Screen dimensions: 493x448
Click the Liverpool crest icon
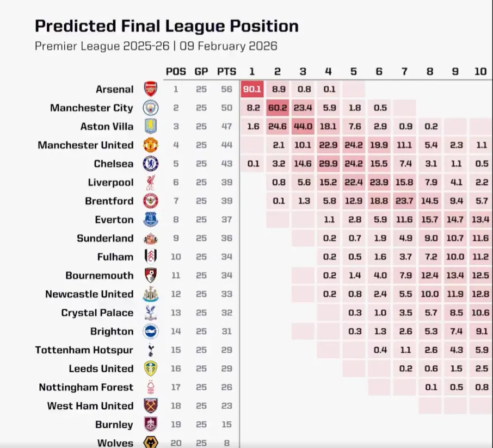151,182
